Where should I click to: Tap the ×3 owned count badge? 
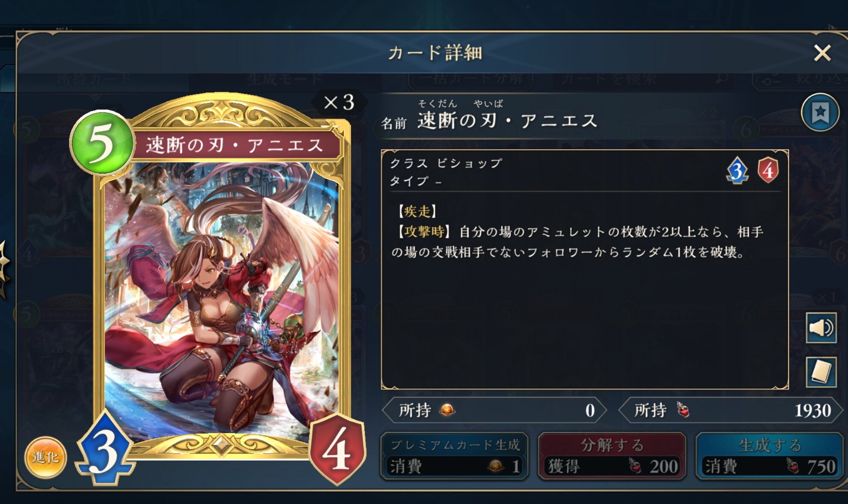click(x=339, y=102)
